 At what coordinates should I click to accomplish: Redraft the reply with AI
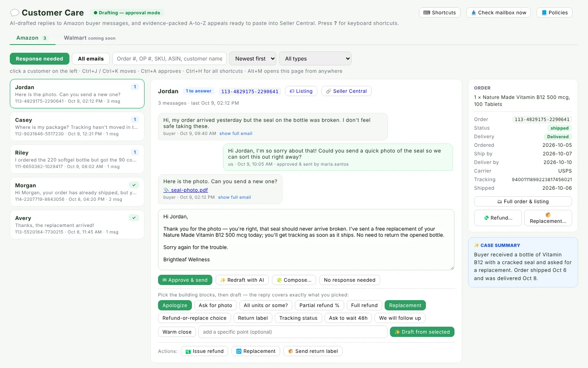[242, 280]
